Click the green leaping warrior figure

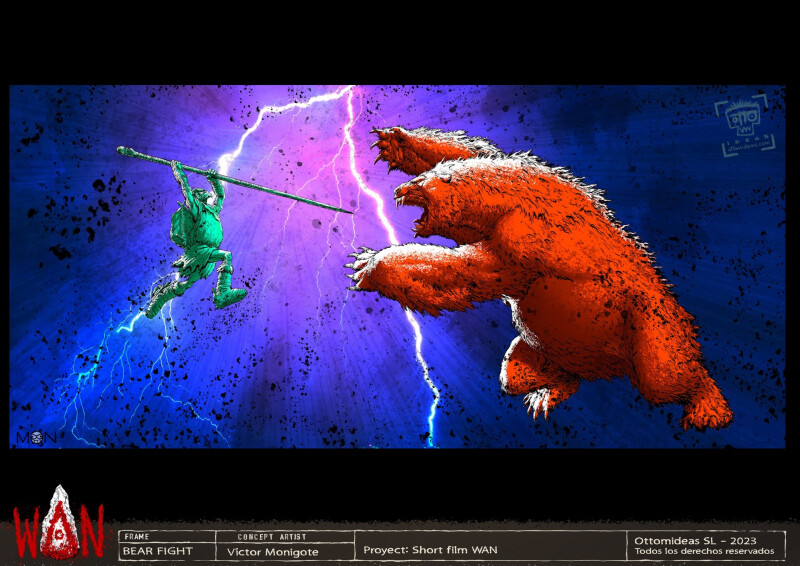[x=202, y=240]
